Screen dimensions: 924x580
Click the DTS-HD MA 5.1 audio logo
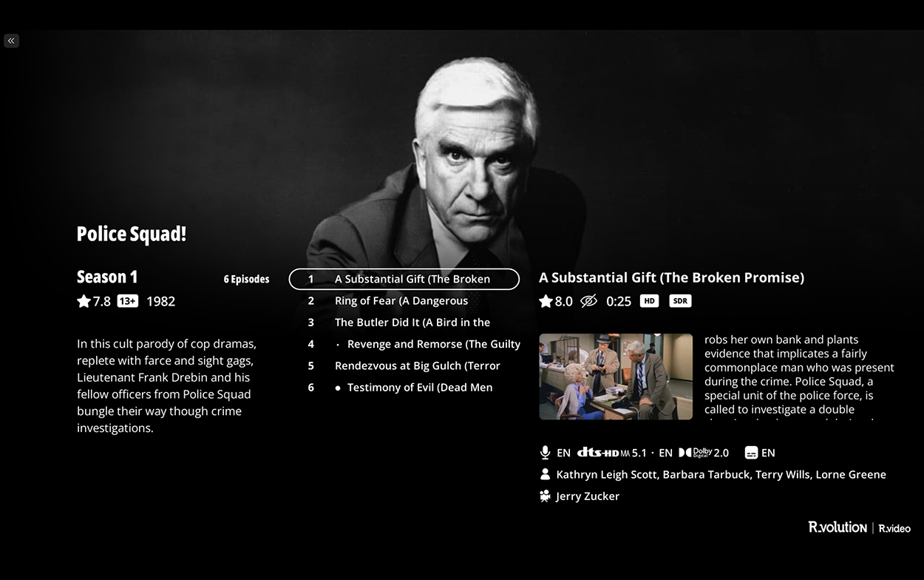coord(612,453)
